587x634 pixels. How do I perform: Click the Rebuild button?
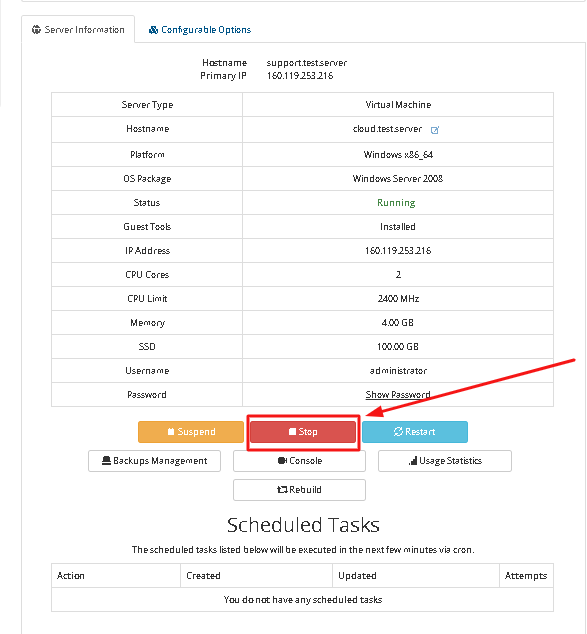tap(299, 490)
